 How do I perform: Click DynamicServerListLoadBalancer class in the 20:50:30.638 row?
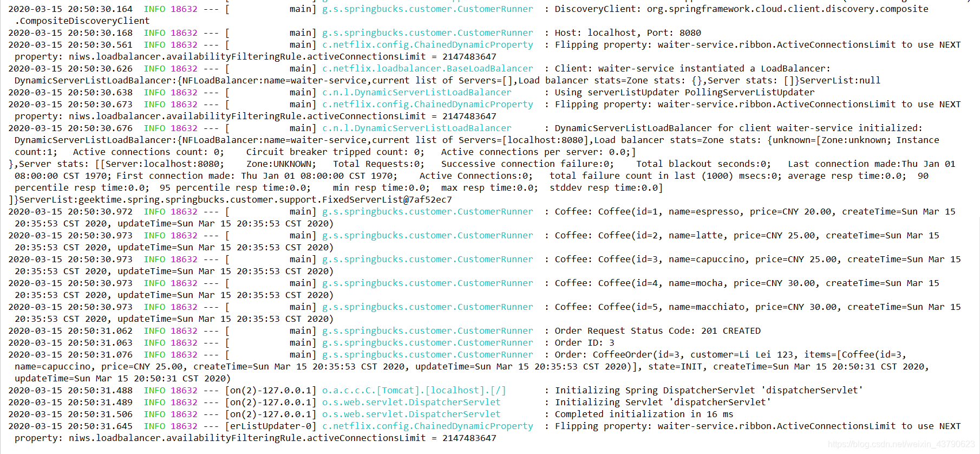point(417,93)
